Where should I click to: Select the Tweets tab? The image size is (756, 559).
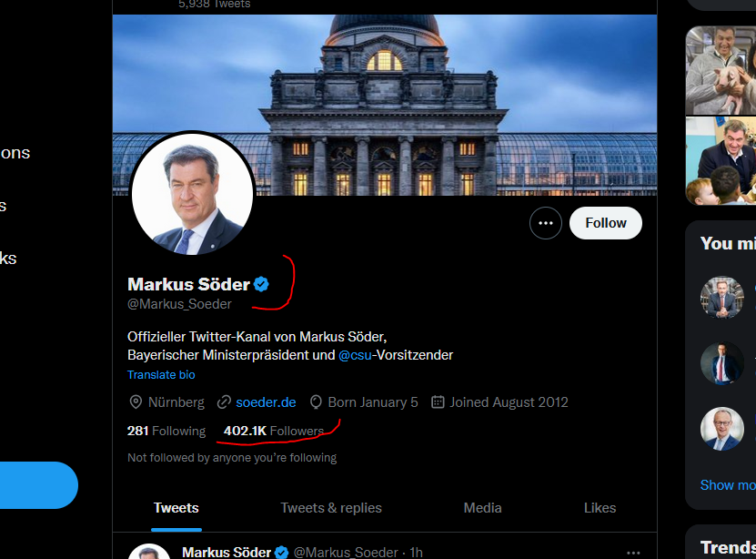tap(176, 508)
